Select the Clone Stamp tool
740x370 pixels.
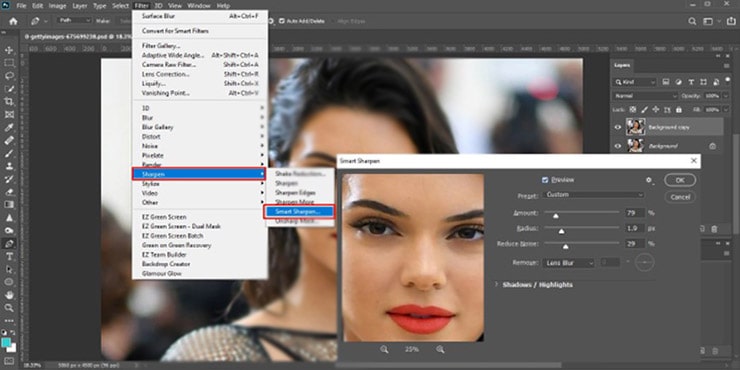point(9,166)
